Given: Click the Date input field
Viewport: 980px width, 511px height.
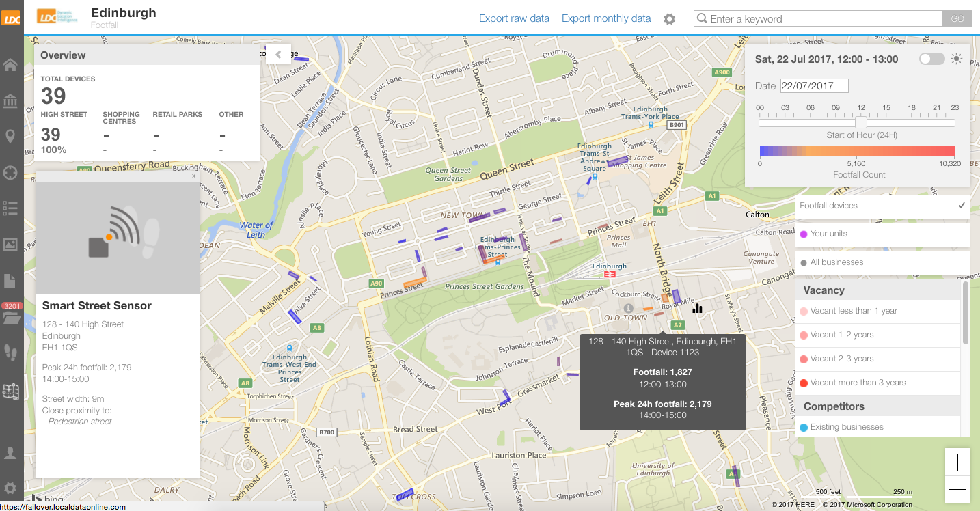Looking at the screenshot, I should click(x=814, y=85).
